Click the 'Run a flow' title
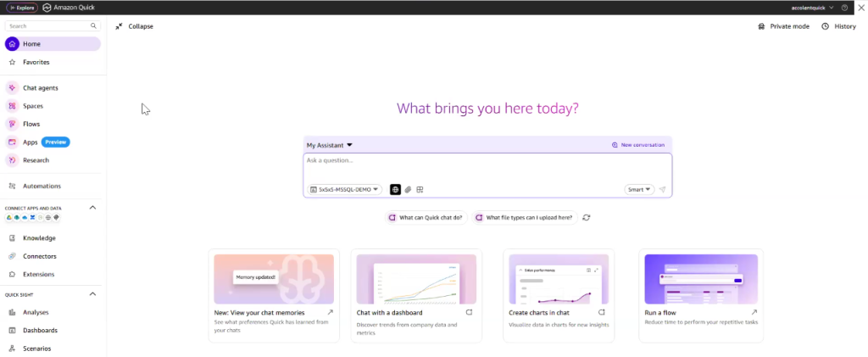 tap(660, 313)
